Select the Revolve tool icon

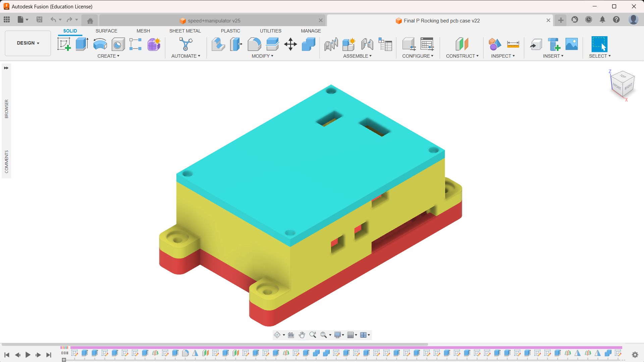click(100, 44)
